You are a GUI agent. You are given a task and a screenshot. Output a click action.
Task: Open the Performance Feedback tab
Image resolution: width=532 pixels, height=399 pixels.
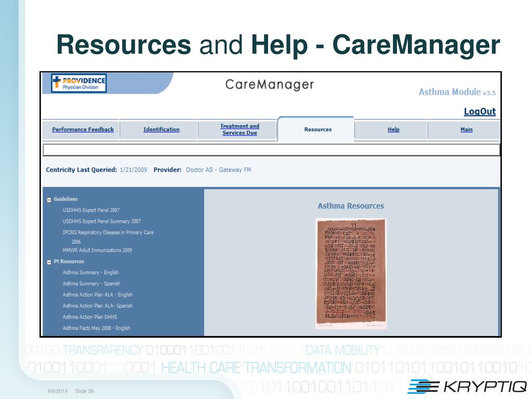pyautogui.click(x=83, y=129)
